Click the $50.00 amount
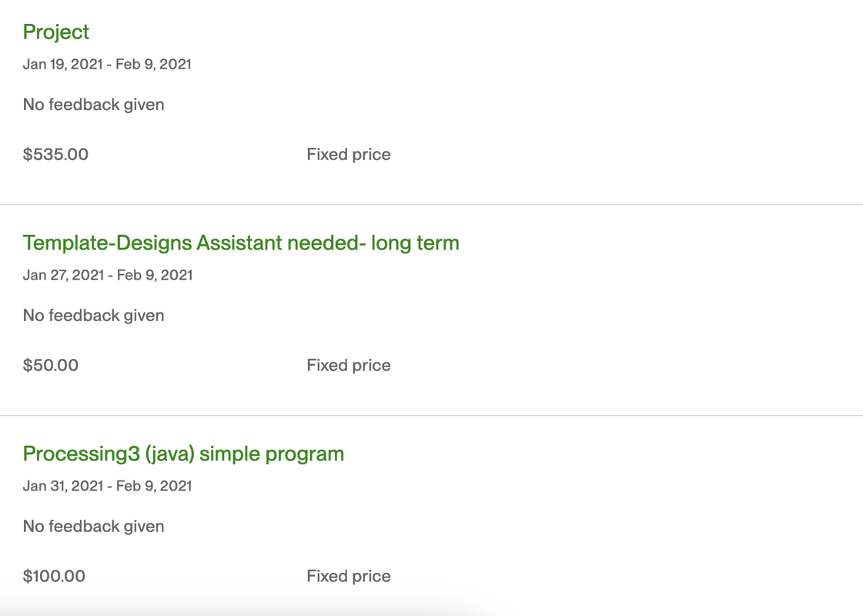Image resolution: width=863 pixels, height=616 pixels. [x=51, y=365]
